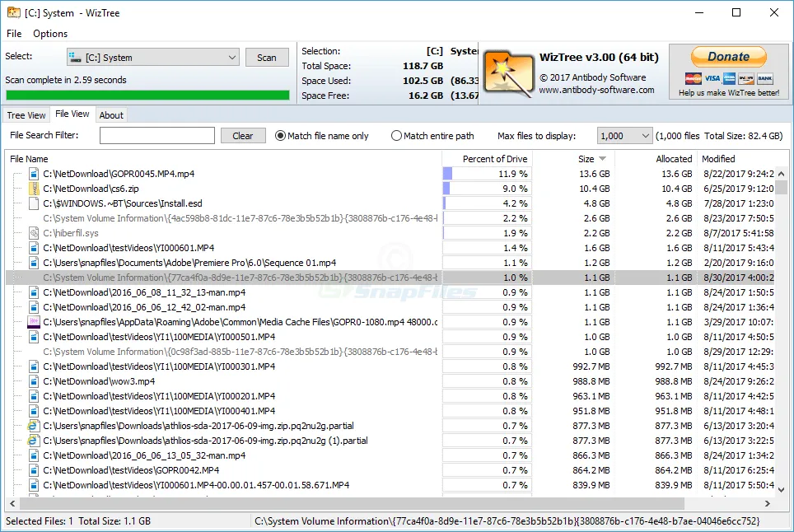Select the Match file name only option
Image resolution: width=794 pixels, height=532 pixels.
coord(281,136)
